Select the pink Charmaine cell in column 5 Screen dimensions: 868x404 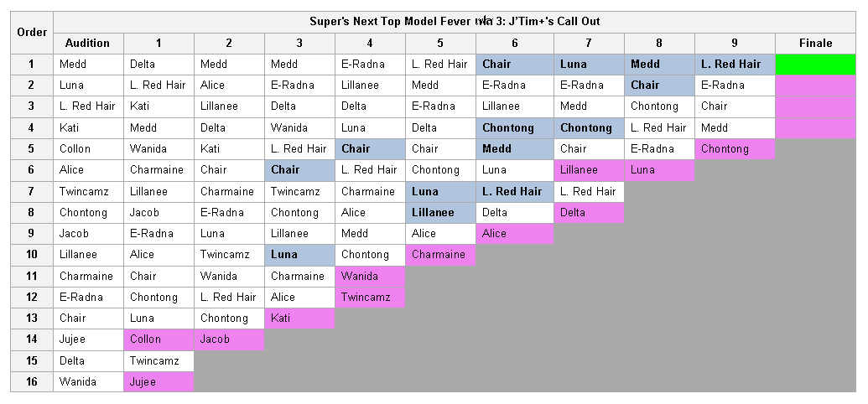(440, 255)
